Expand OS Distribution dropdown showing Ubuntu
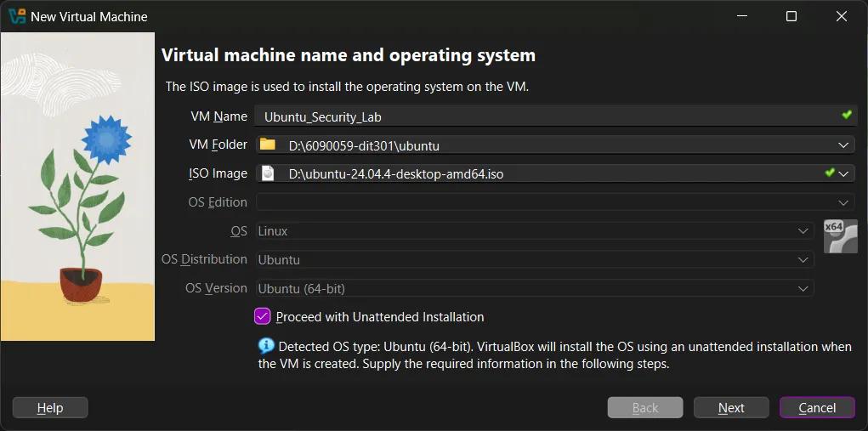The image size is (868, 431). click(803, 260)
